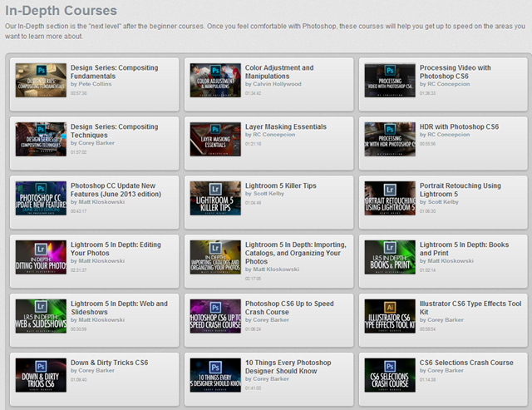The image size is (532, 410).
Task: Open HDR with Photoshop CS6 thumbnail
Action: coord(390,139)
